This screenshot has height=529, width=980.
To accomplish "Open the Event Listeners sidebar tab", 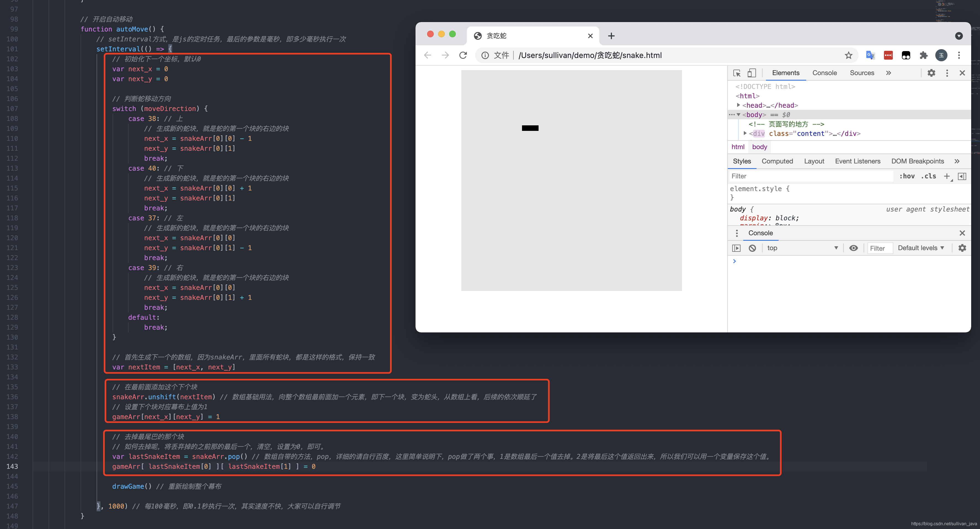I will coord(857,161).
